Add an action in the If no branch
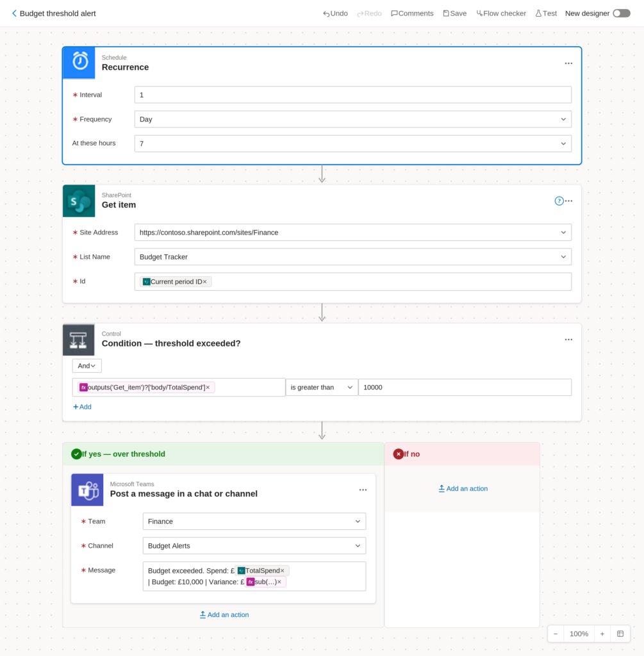Viewport: 644px width, 656px height. (463, 488)
